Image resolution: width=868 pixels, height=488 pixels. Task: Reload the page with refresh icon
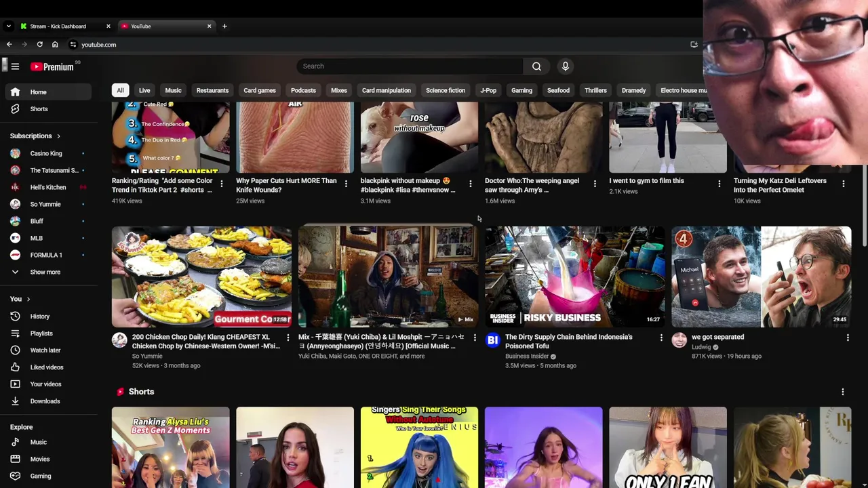39,45
